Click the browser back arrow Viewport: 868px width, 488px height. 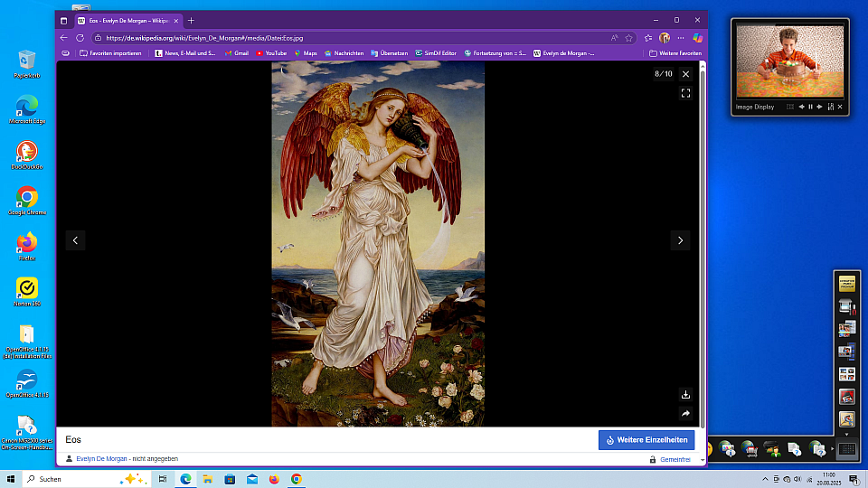pos(63,38)
